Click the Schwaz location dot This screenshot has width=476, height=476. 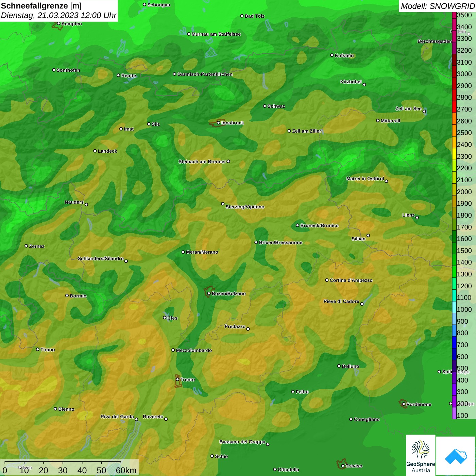click(x=265, y=106)
